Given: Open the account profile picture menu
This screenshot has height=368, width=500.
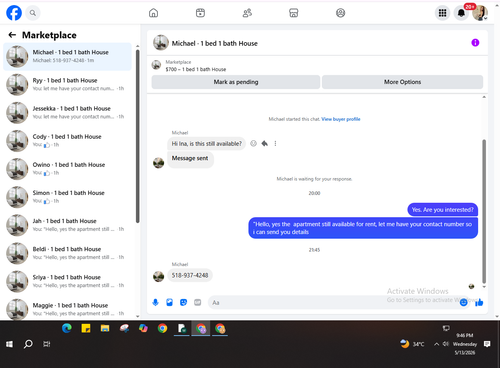Looking at the screenshot, I should (x=480, y=13).
